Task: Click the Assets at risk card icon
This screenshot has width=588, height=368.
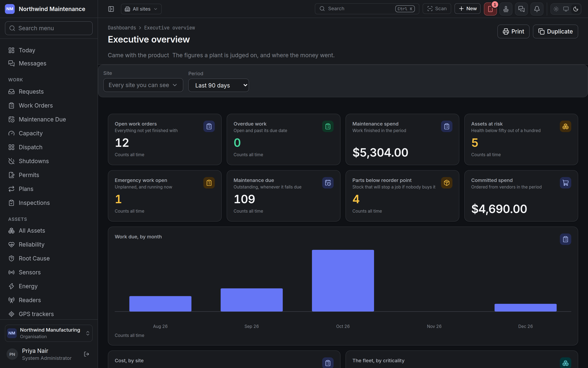Action: pos(565,126)
